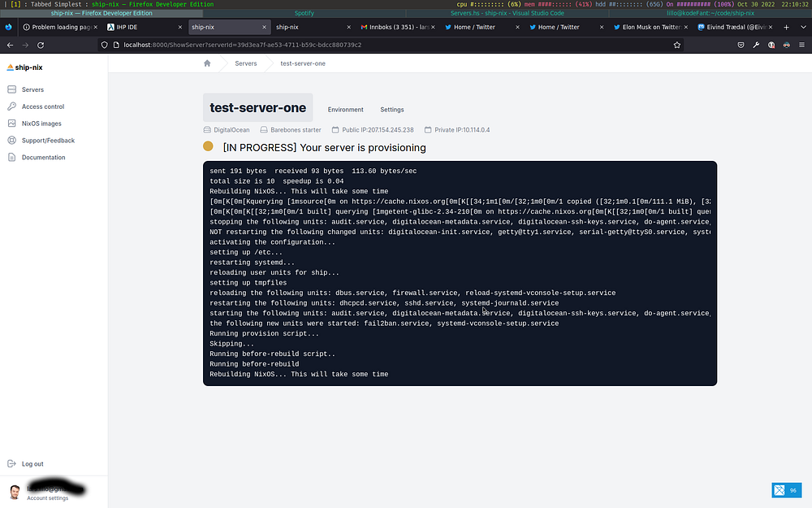The image size is (812, 508).
Task: Click the NixOS images picture icon
Action: pyautogui.click(x=12, y=124)
